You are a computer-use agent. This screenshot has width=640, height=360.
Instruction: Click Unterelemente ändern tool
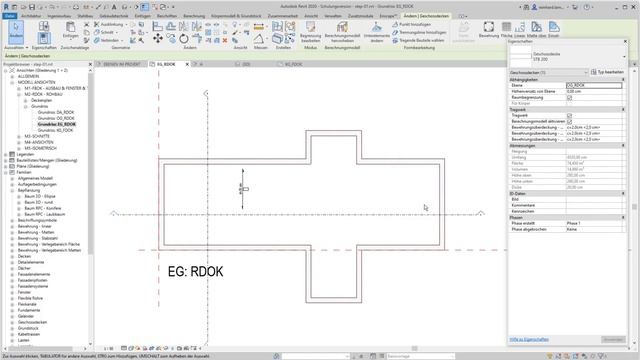pos(376,32)
